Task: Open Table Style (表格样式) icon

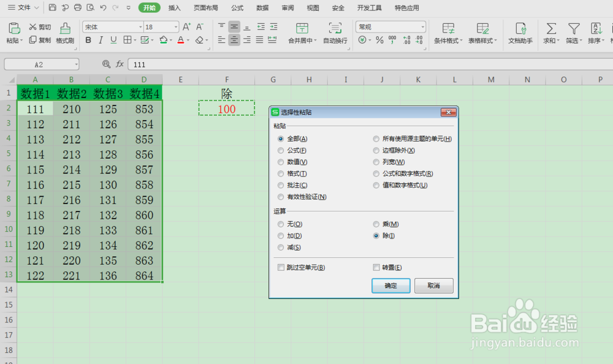Action: click(482, 28)
